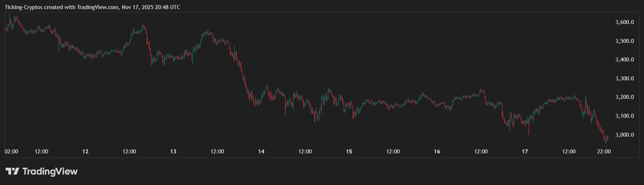Image resolution: width=644 pixels, height=185 pixels.
Task: Click the TradingView logo icon
Action: (x=12, y=171)
